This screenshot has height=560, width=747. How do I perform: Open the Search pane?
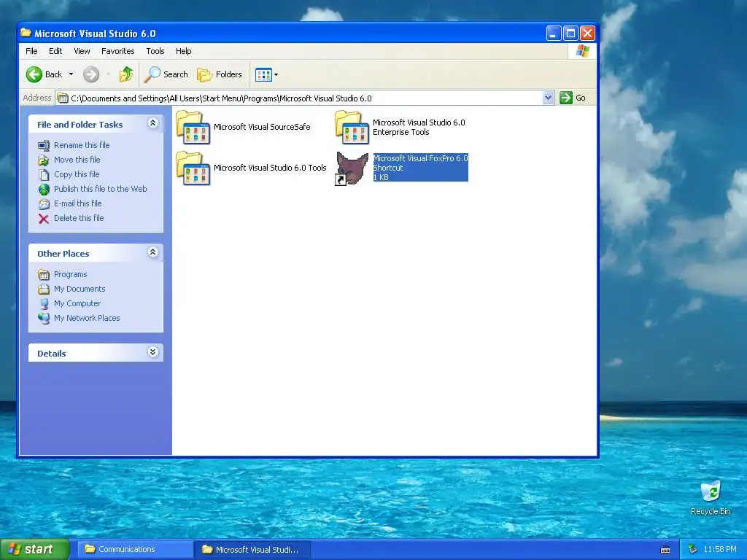pos(166,74)
